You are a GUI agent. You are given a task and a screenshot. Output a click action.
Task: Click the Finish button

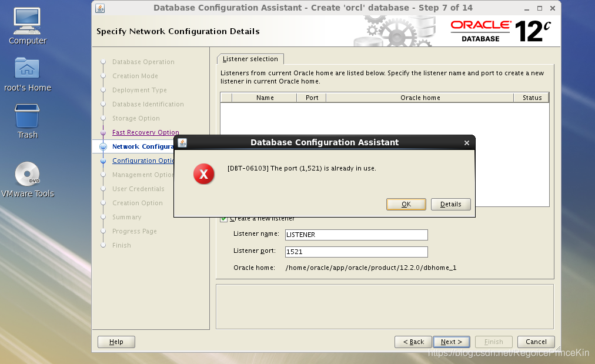(x=494, y=342)
